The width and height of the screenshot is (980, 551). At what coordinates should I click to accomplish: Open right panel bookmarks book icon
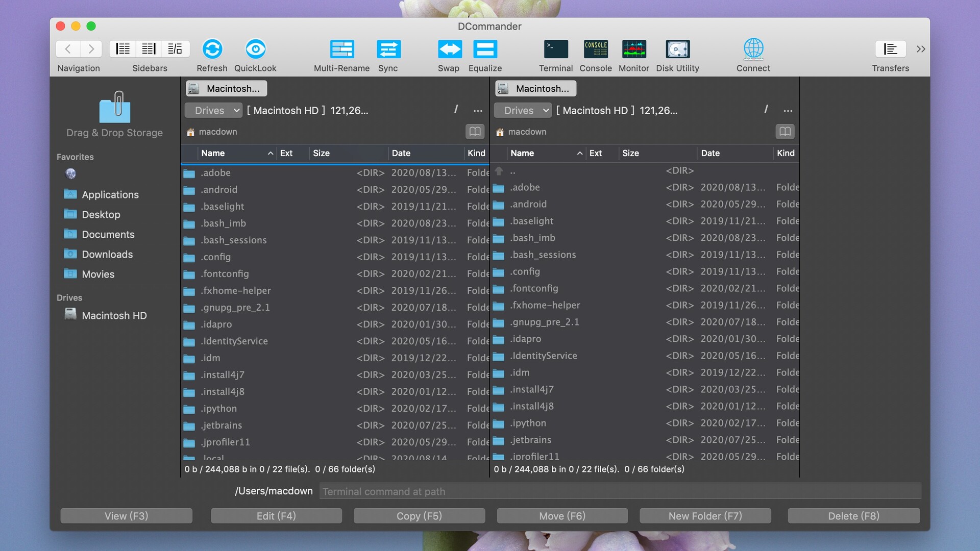[x=785, y=132]
